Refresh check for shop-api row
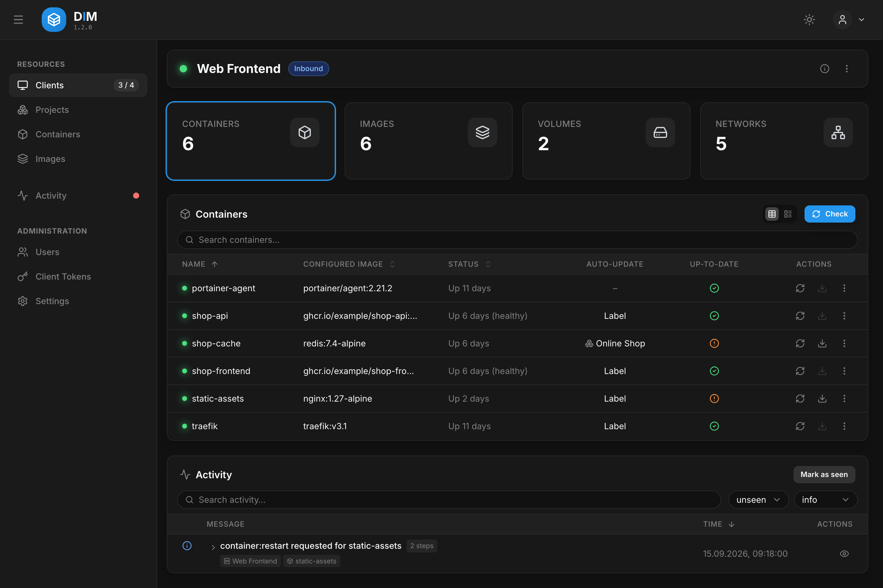Image resolution: width=883 pixels, height=588 pixels. tap(800, 316)
